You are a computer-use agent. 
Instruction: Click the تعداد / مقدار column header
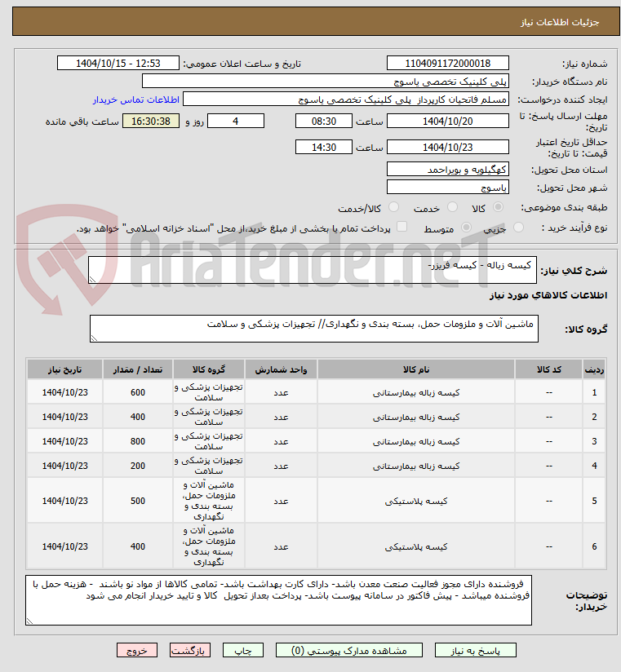138,369
